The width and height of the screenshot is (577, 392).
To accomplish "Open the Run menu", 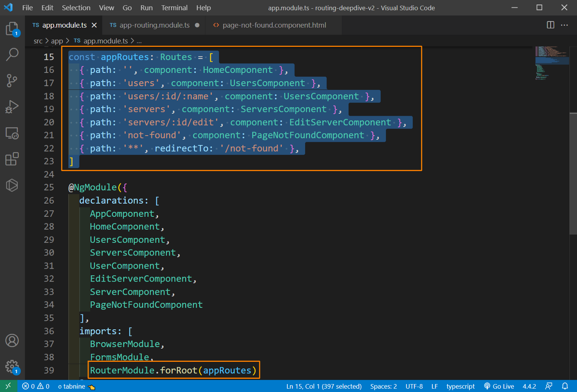I will click(146, 8).
